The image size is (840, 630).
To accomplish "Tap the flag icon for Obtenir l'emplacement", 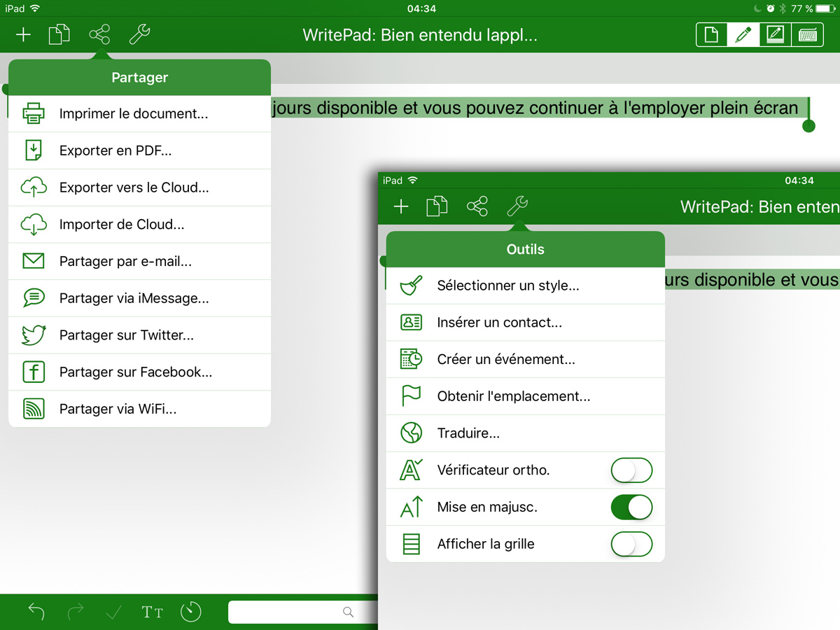I will point(411,396).
